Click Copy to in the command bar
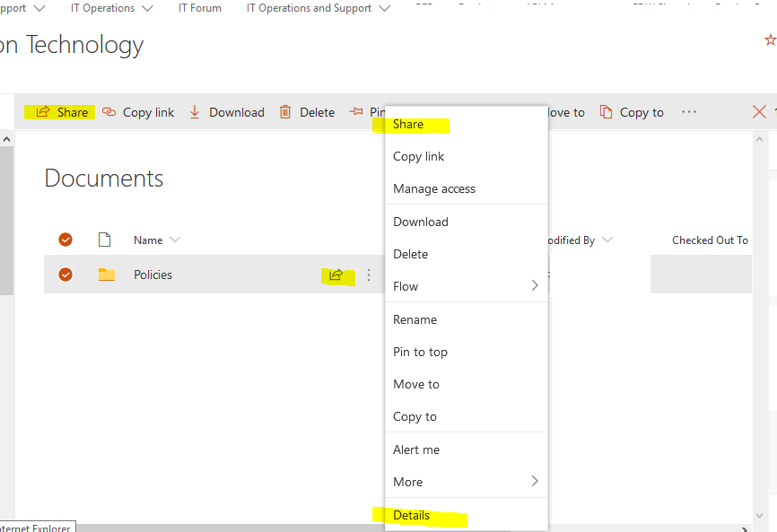This screenshot has width=777, height=532. (632, 112)
